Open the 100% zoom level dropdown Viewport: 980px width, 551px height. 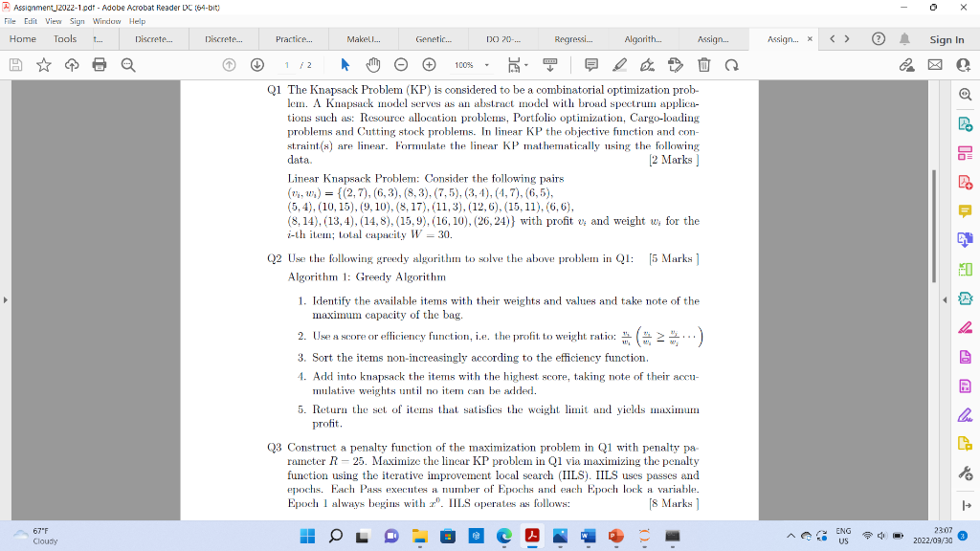point(471,65)
